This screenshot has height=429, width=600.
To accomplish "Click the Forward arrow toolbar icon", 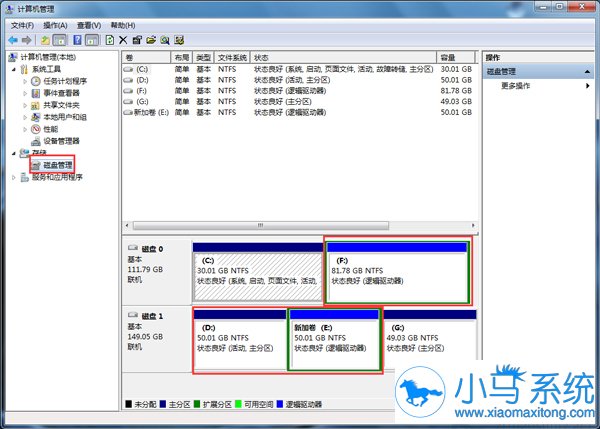I will tap(26, 40).
